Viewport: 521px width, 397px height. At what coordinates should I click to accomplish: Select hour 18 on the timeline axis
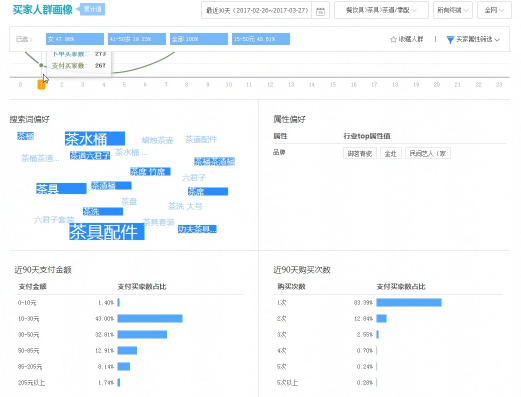point(395,85)
